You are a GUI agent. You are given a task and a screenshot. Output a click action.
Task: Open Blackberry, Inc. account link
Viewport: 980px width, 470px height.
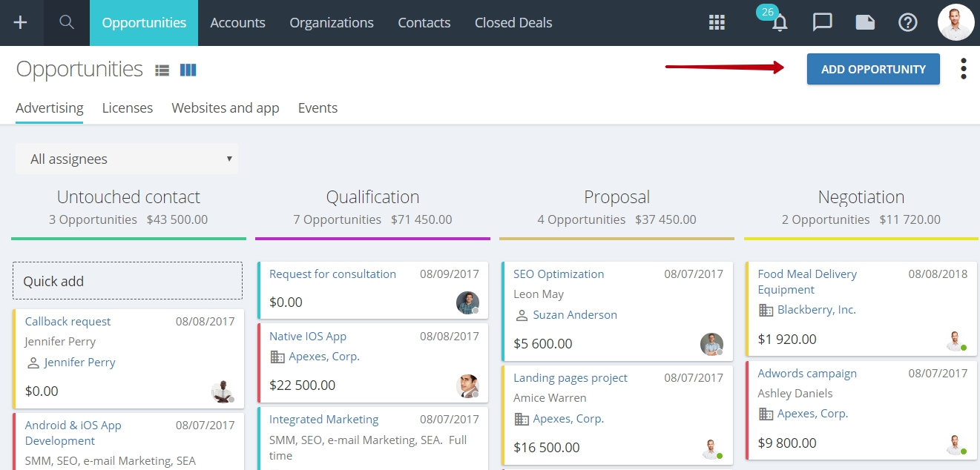(x=817, y=310)
